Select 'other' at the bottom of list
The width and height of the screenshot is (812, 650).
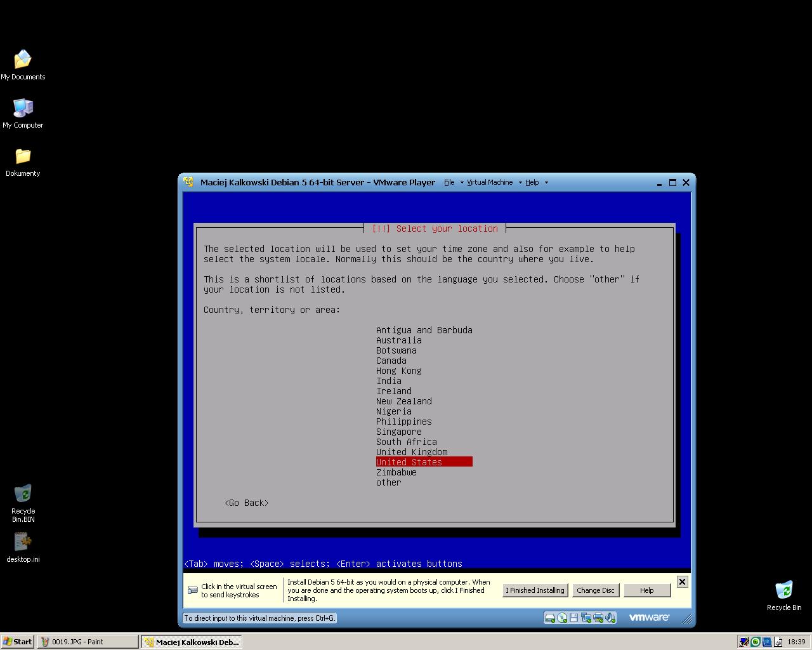[388, 482]
